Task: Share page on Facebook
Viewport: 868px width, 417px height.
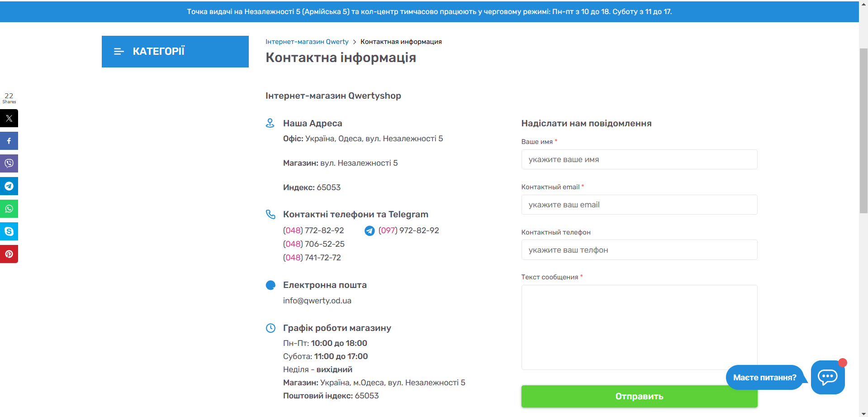Action: (9, 141)
